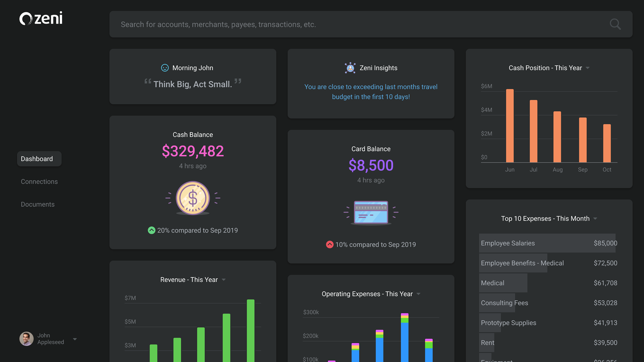Go to Connections in the sidebar

[x=39, y=181]
